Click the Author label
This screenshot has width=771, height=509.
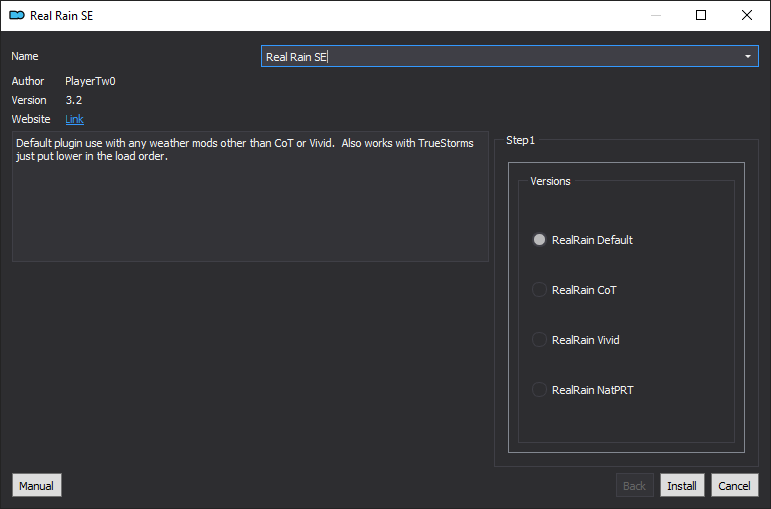click(28, 81)
